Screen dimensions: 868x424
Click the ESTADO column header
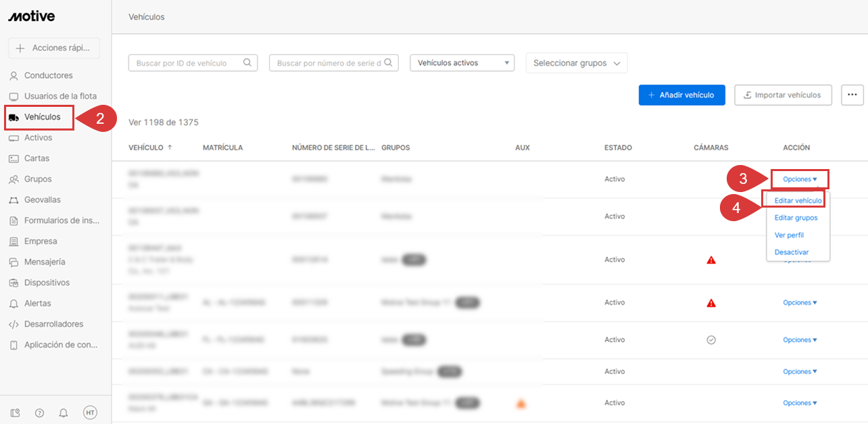[618, 147]
